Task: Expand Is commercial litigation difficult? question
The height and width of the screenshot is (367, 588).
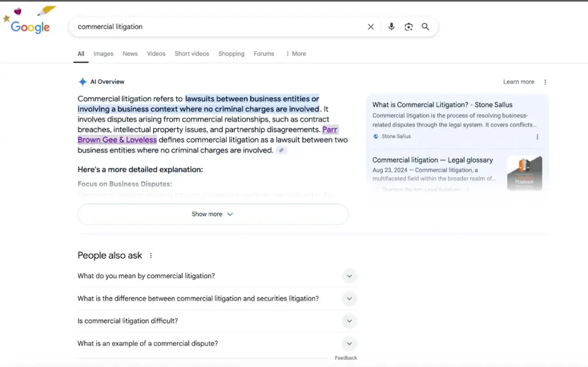Action: tap(218, 321)
